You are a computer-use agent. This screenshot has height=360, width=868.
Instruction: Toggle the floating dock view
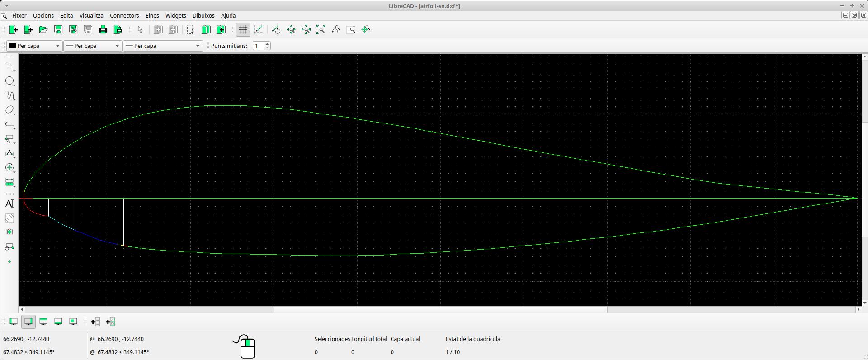click(73, 322)
